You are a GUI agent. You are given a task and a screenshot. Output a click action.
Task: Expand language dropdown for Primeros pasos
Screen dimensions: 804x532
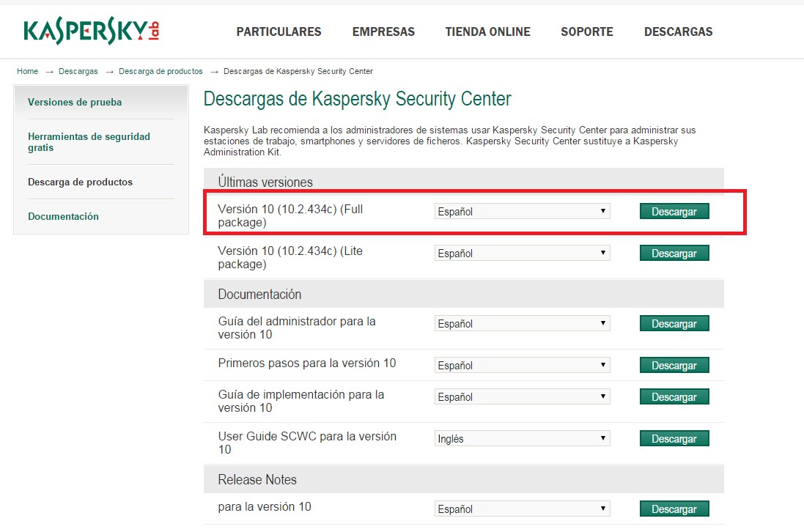[x=522, y=364]
